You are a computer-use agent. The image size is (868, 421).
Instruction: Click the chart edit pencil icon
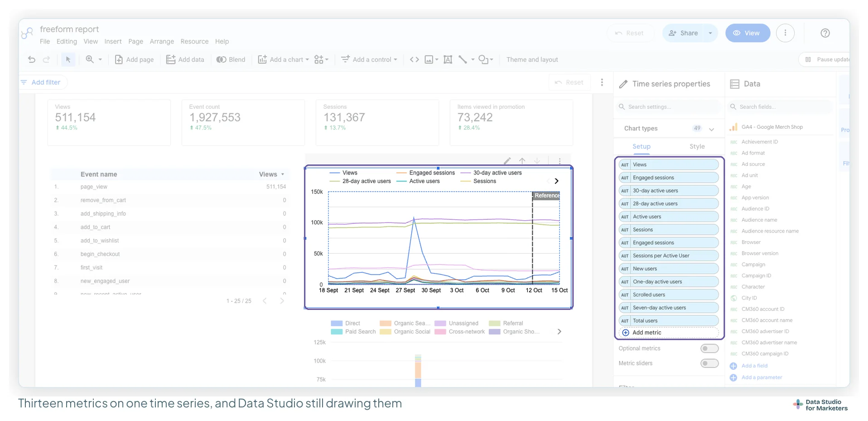point(507,160)
